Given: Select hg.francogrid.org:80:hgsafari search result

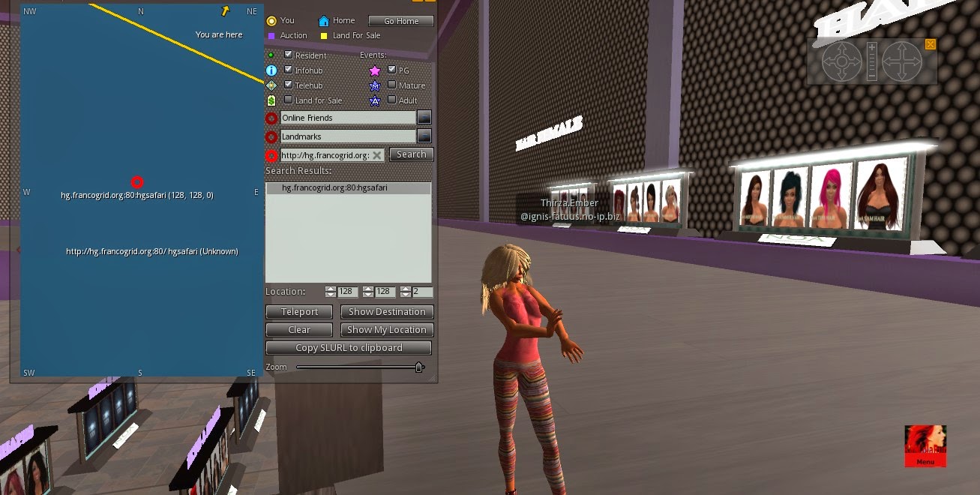Looking at the screenshot, I should click(x=349, y=187).
